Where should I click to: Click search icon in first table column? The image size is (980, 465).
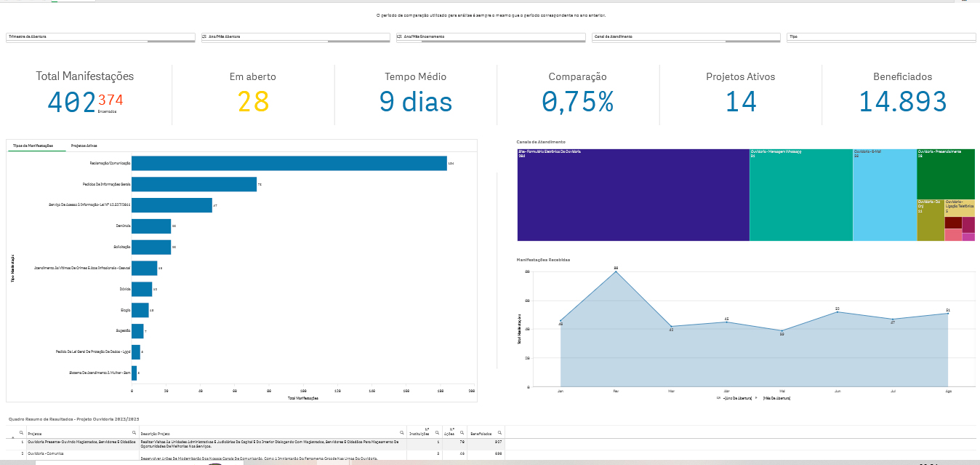pyautogui.click(x=21, y=432)
